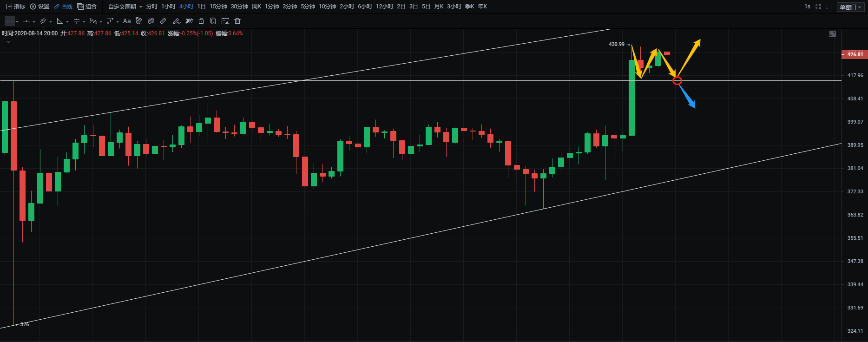Expand the chevron below the time info

(x=8, y=42)
